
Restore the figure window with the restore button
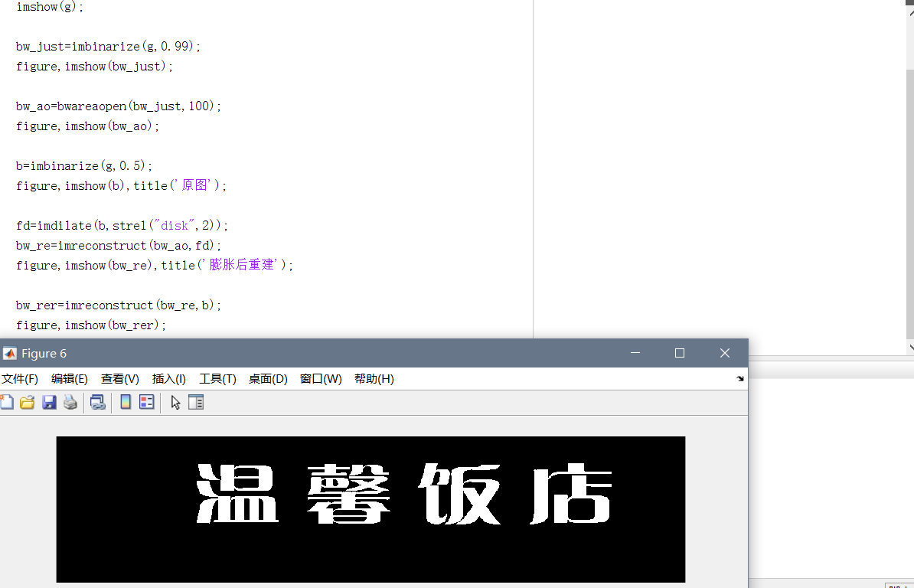(679, 353)
